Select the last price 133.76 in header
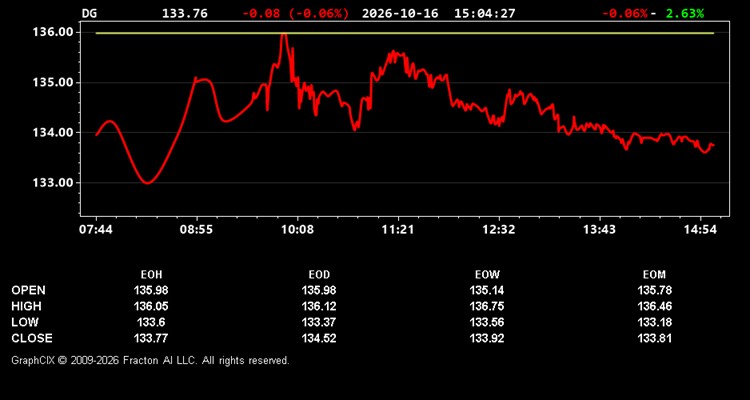The height and width of the screenshot is (400, 750). (185, 13)
